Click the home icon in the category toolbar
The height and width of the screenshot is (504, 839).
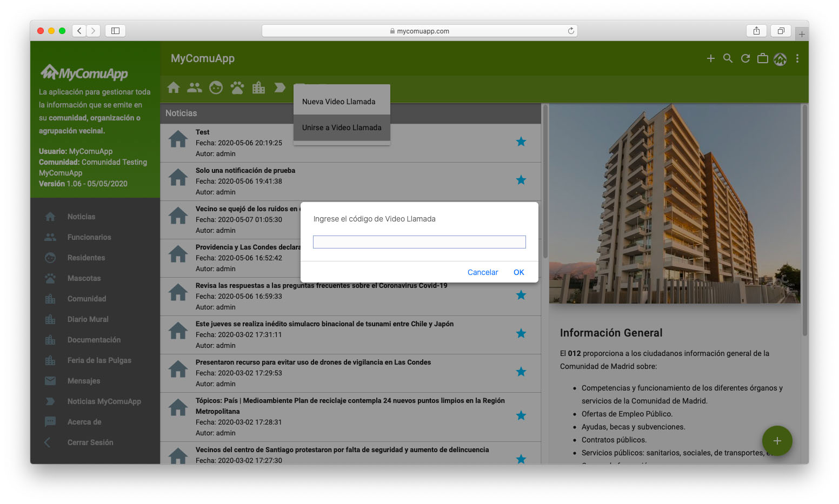[x=174, y=88]
